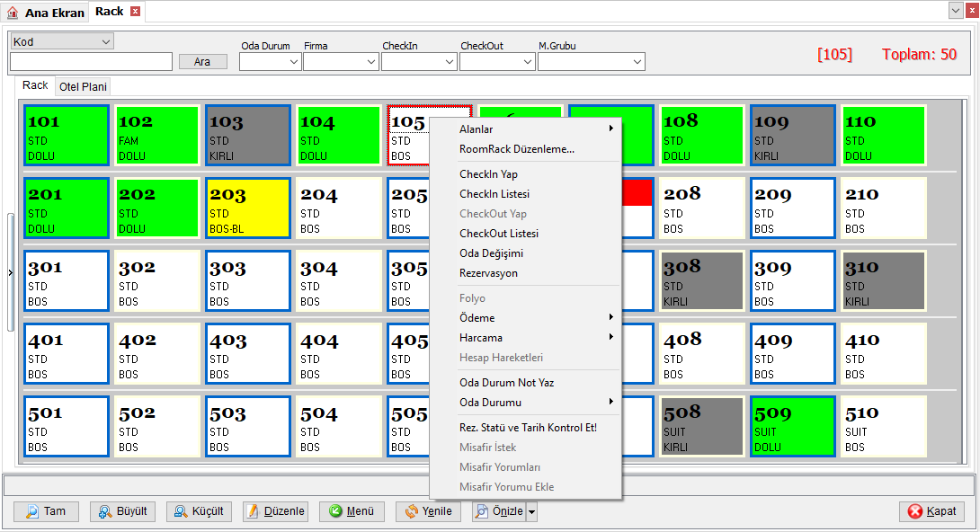
Task: Open the Ödeme submenu
Action: coord(526,318)
